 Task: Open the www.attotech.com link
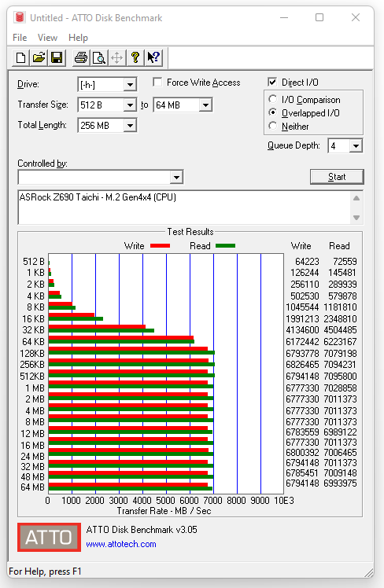(121, 544)
